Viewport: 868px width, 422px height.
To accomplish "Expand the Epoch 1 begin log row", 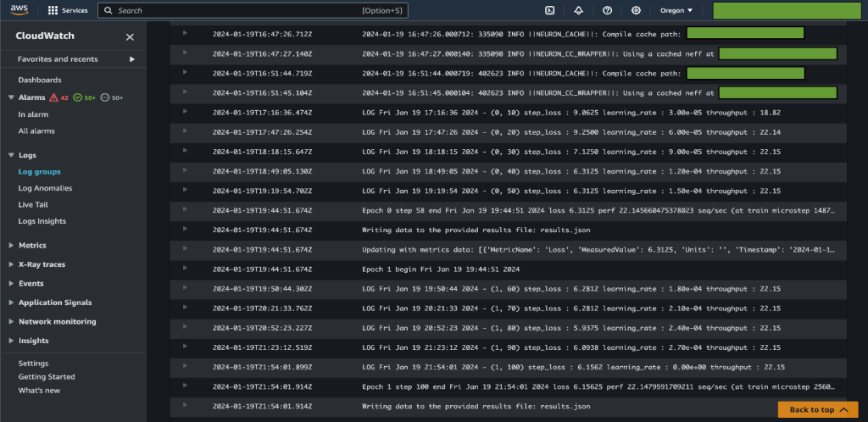I will point(185,269).
